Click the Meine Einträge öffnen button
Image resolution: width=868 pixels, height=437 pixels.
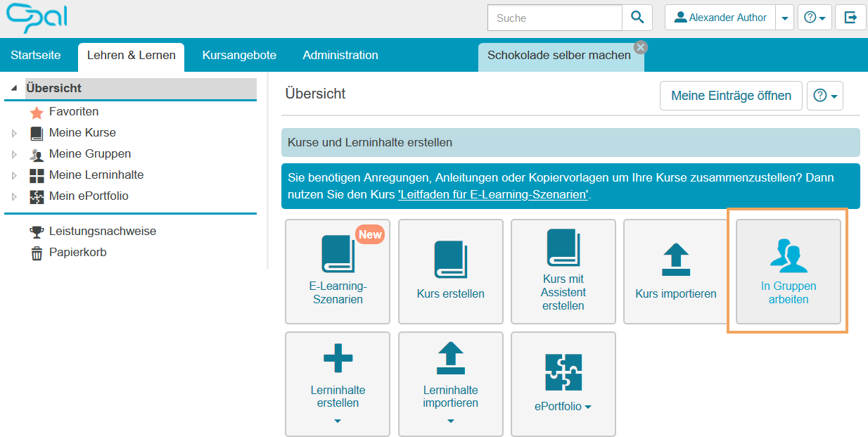[x=731, y=95]
